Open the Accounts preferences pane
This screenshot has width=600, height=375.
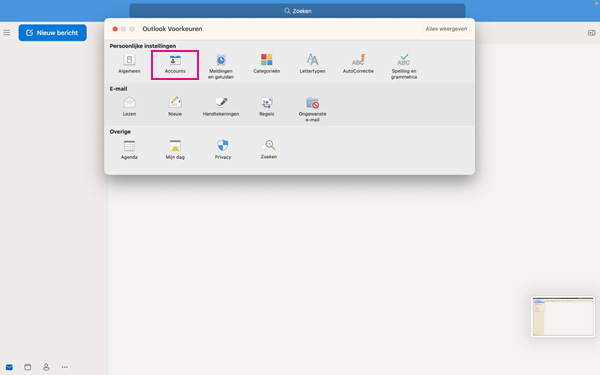click(x=175, y=64)
